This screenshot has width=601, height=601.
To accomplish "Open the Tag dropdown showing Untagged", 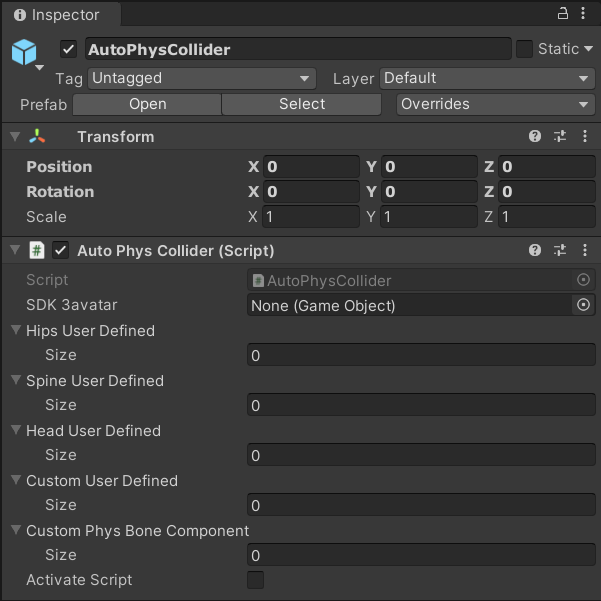I will tap(202, 78).
